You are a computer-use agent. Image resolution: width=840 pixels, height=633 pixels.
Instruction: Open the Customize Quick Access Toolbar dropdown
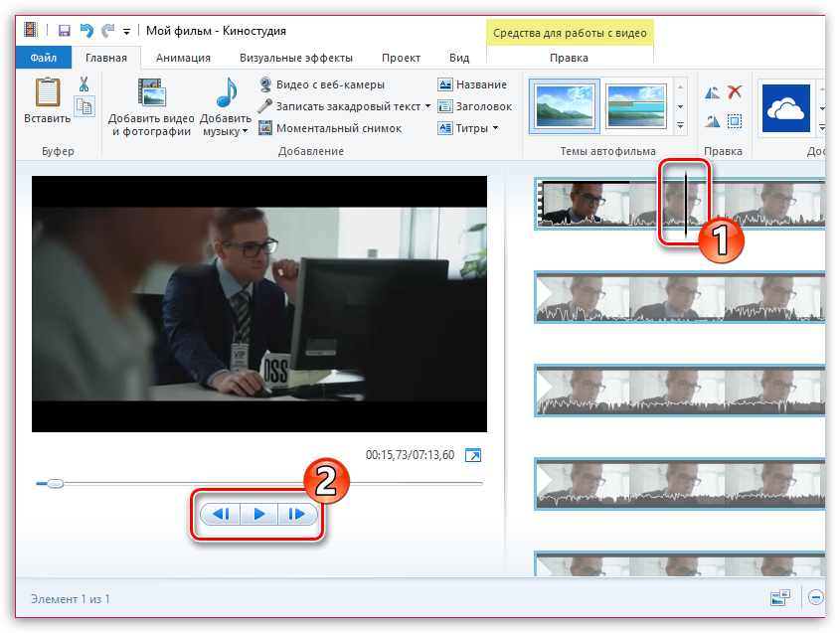point(126,32)
